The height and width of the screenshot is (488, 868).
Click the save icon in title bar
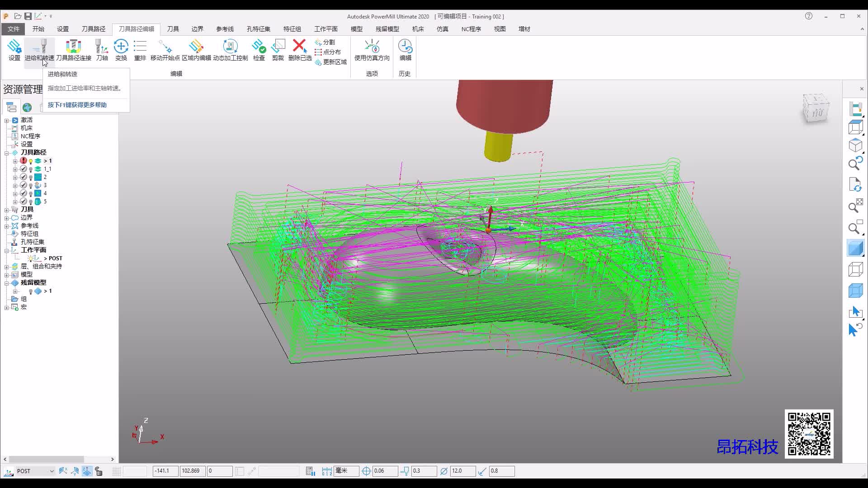(x=28, y=16)
